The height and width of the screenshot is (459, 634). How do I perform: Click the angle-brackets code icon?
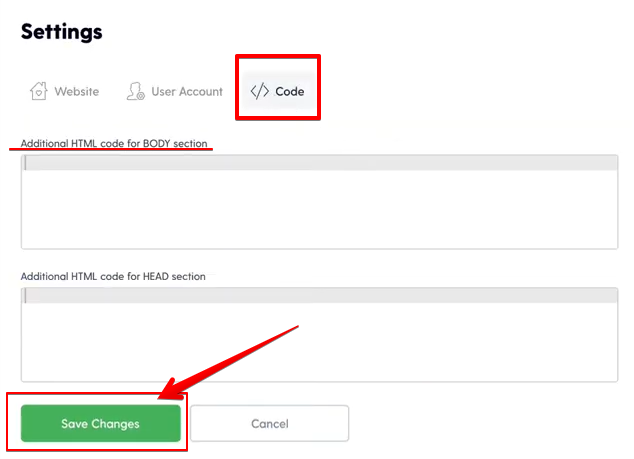pos(260,91)
